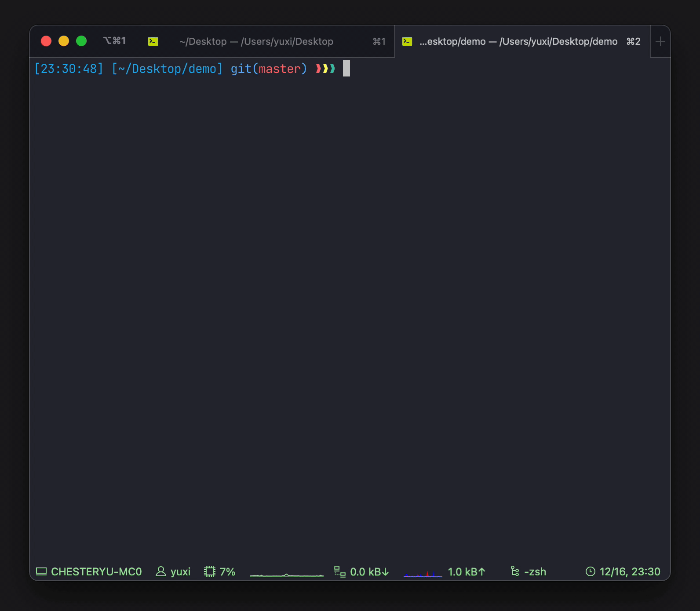Click the terminal icon on ~/Desktop tab
Viewport: 700px width, 611px height.
click(x=153, y=42)
